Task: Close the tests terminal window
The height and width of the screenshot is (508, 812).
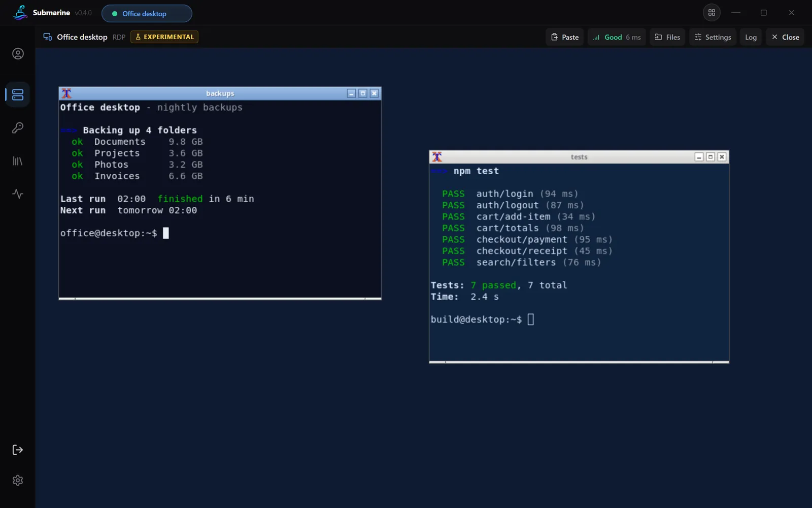Action: 722,157
